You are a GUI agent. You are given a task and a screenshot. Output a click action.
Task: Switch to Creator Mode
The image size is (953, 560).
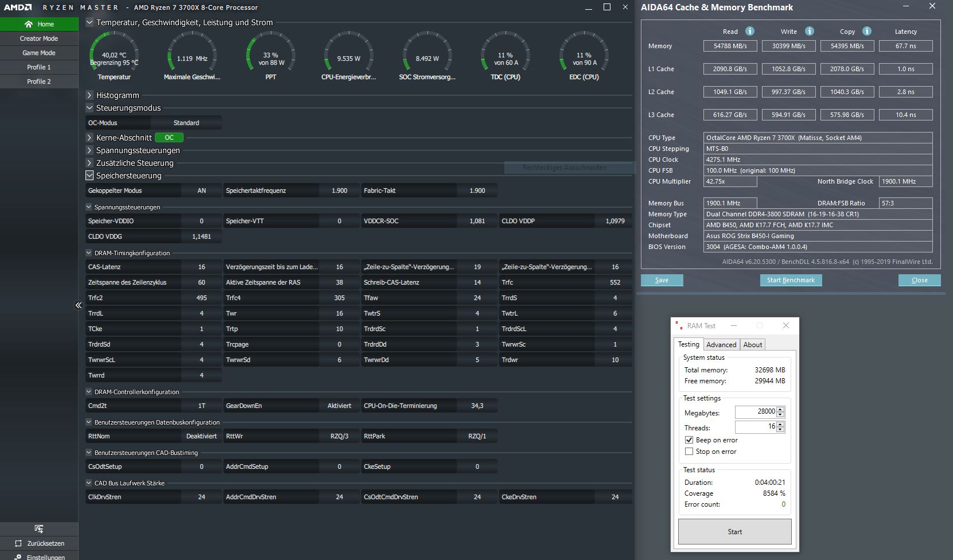[x=39, y=38]
